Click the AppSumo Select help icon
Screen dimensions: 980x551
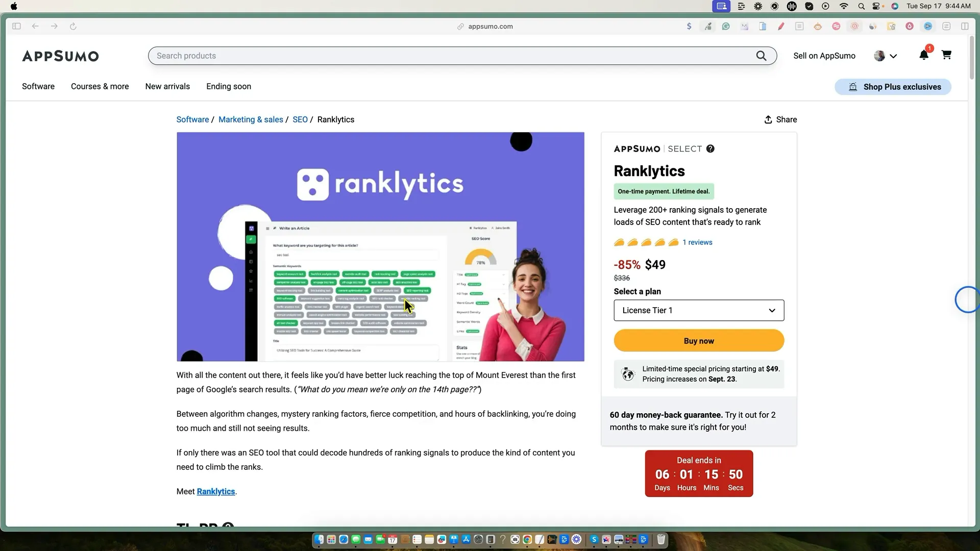point(710,149)
